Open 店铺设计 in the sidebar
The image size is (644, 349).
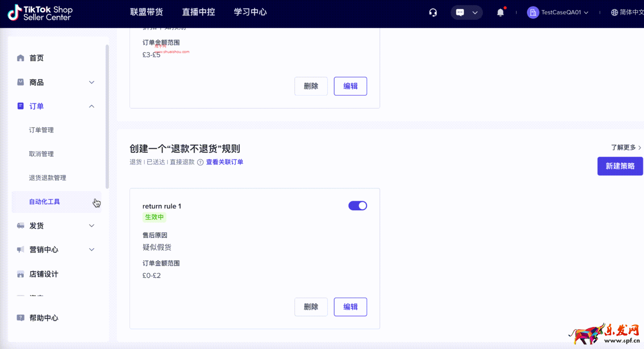coord(44,274)
